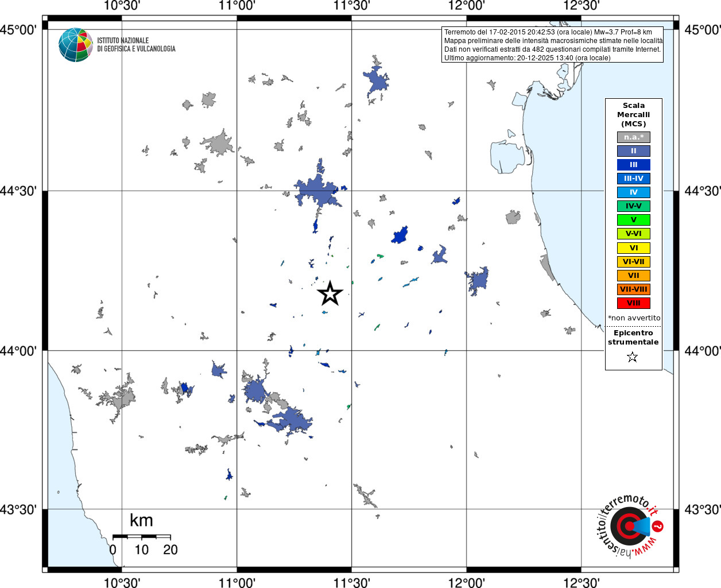This screenshot has height=588, width=721.
Task: Click the 'Mappa preliminare delle intensità' line
Action: click(x=553, y=41)
